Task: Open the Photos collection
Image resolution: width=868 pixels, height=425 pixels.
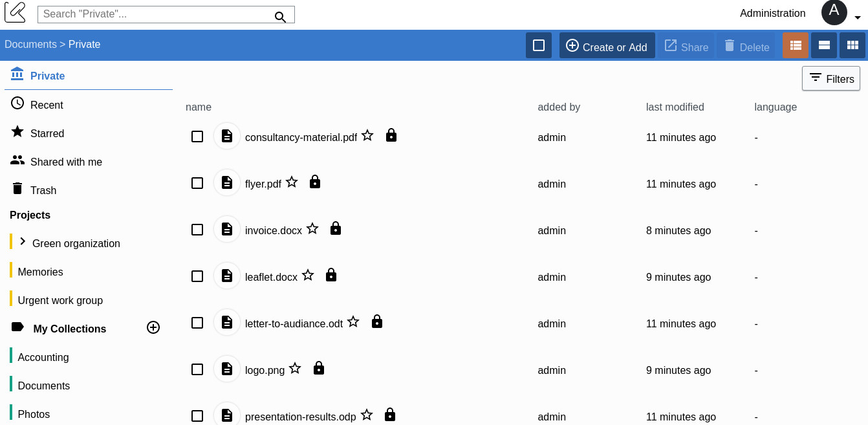Action: click(x=34, y=414)
